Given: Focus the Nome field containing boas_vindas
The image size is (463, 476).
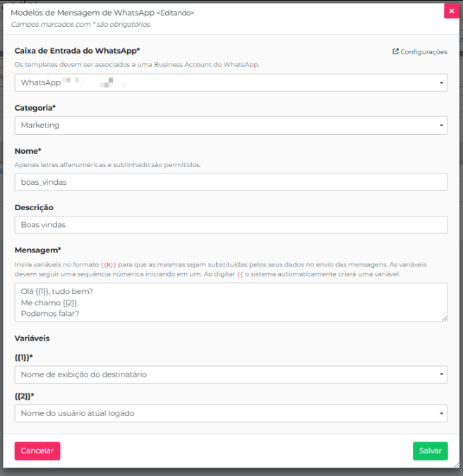Looking at the screenshot, I should click(x=231, y=182).
